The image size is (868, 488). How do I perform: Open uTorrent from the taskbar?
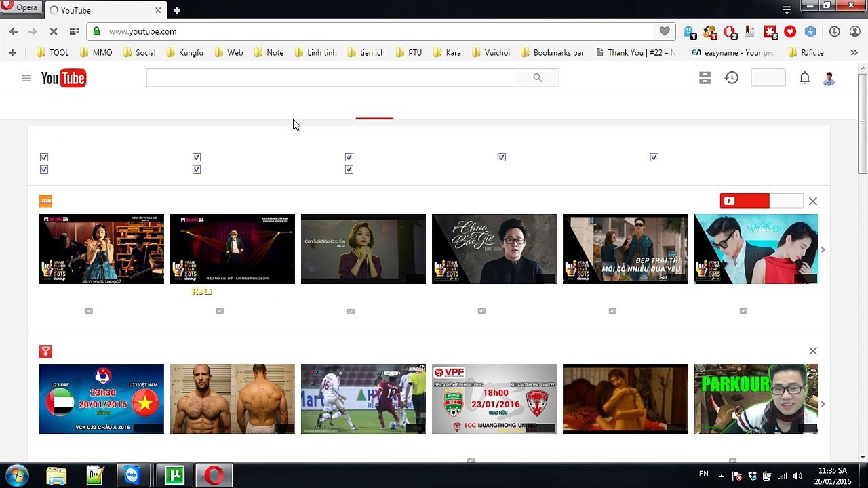174,475
